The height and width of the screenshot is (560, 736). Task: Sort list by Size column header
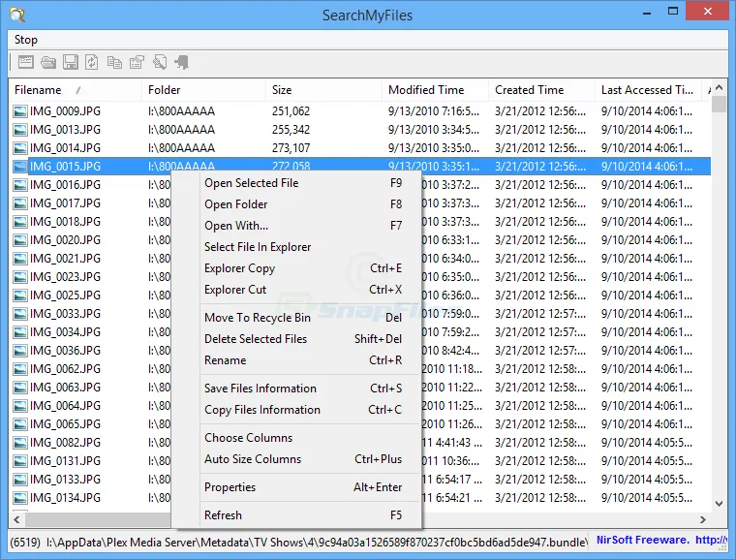click(x=281, y=90)
